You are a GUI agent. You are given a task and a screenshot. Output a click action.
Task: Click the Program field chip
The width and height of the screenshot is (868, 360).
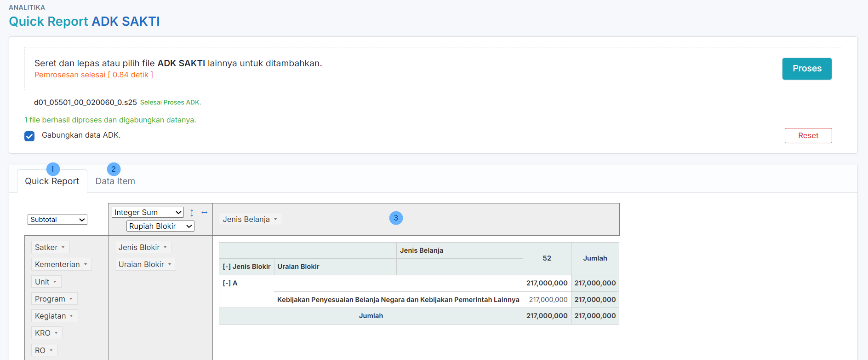click(x=50, y=299)
